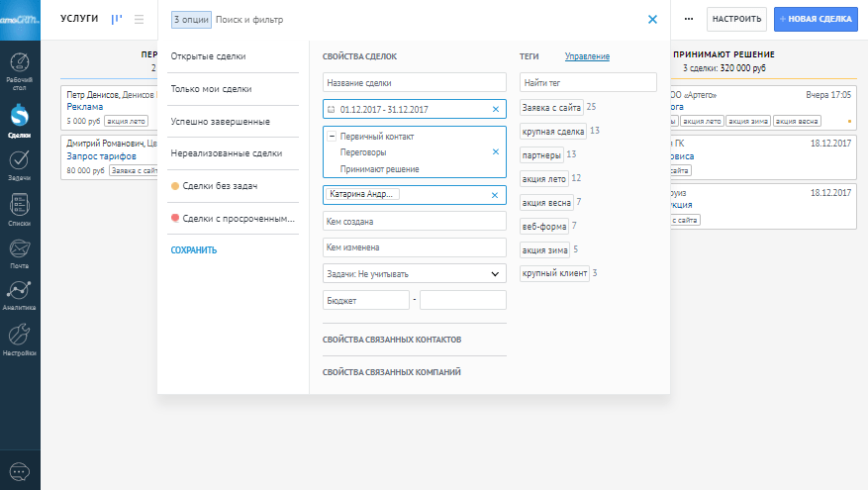Switch to list view icon
This screenshot has width=868, height=490.
tap(139, 19)
